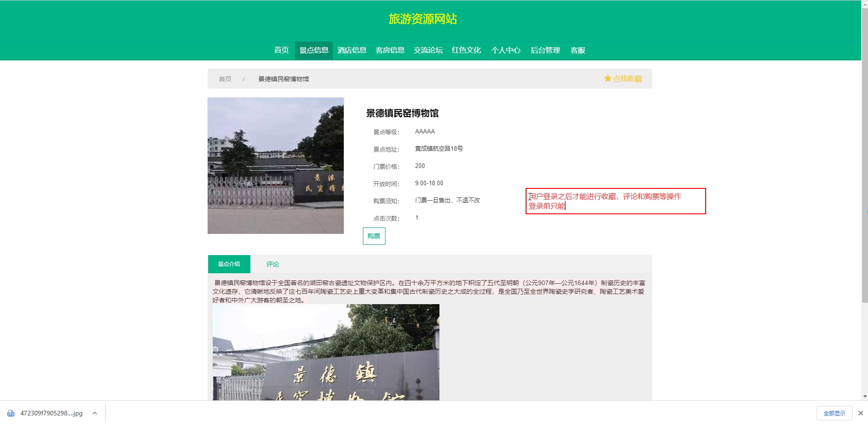Click the museum entrance thumbnail image
The width and height of the screenshot is (868, 424).
(276, 166)
